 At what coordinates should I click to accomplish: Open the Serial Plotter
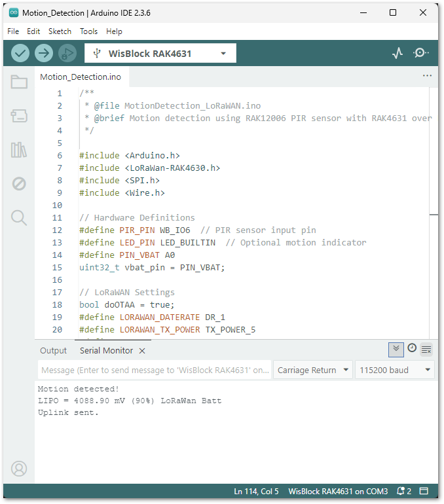tap(398, 53)
